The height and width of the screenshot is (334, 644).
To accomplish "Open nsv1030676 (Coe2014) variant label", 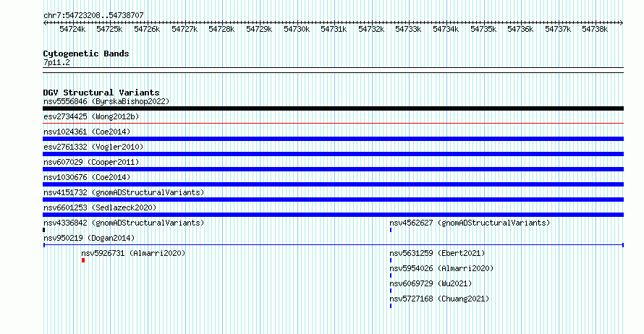I will pos(87,177).
